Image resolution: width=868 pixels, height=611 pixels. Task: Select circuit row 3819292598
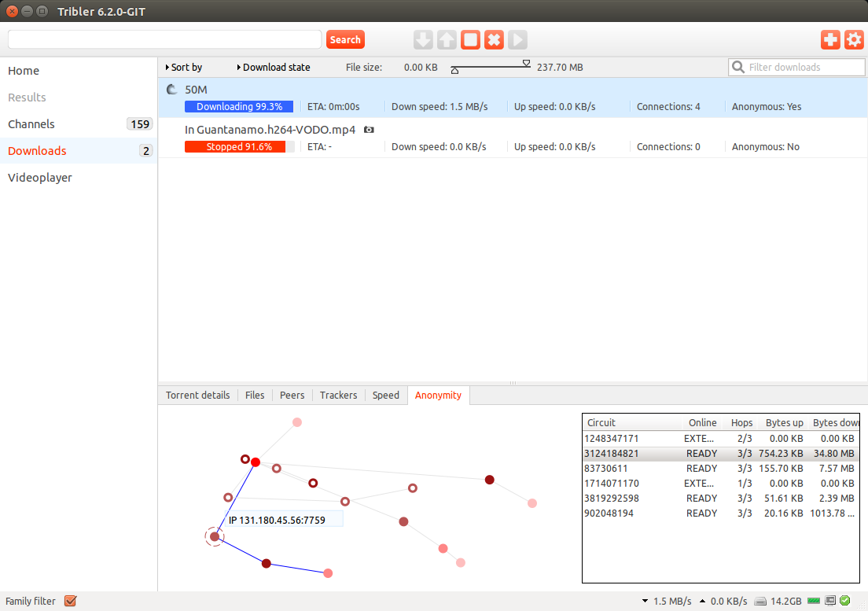(721, 498)
